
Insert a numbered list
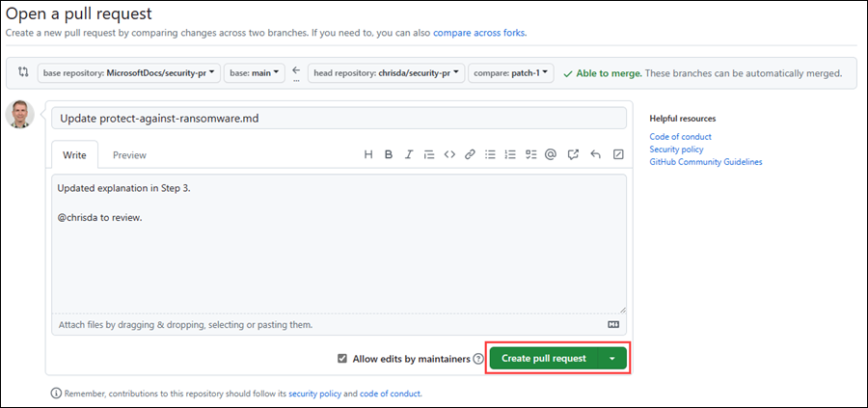(510, 155)
